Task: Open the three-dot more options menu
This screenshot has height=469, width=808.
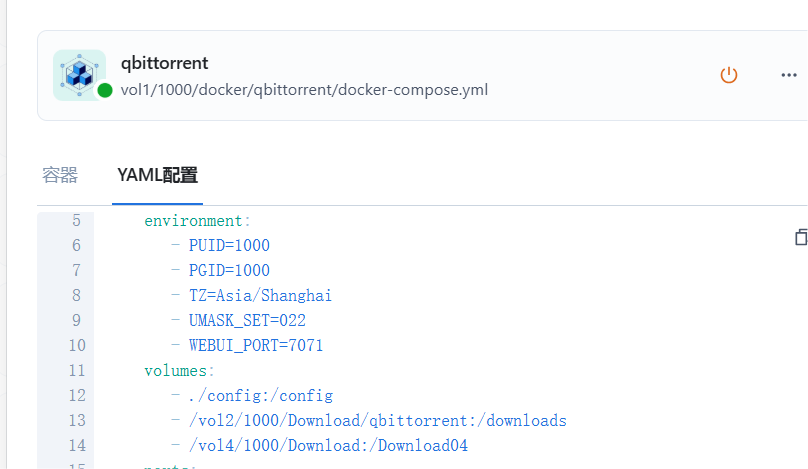Action: 789,75
